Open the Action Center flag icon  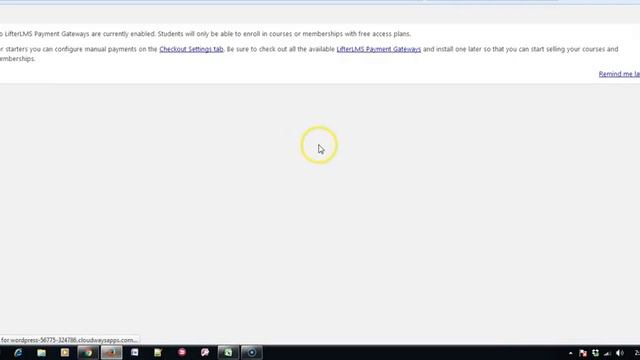583,353
